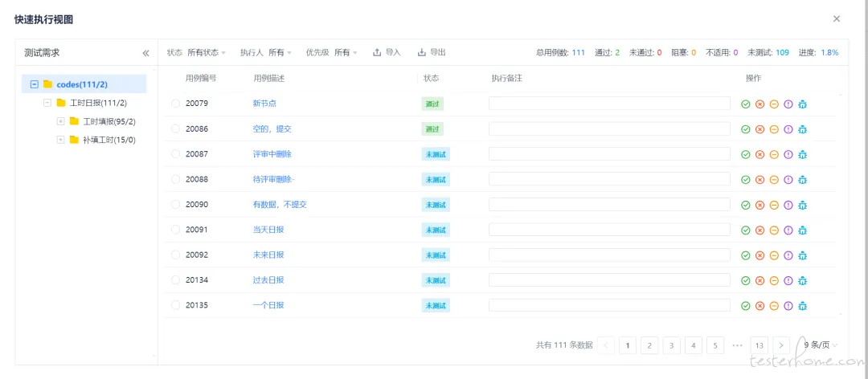
Task: Open the 9 条/页 page size dropdown
Action: 821,345
